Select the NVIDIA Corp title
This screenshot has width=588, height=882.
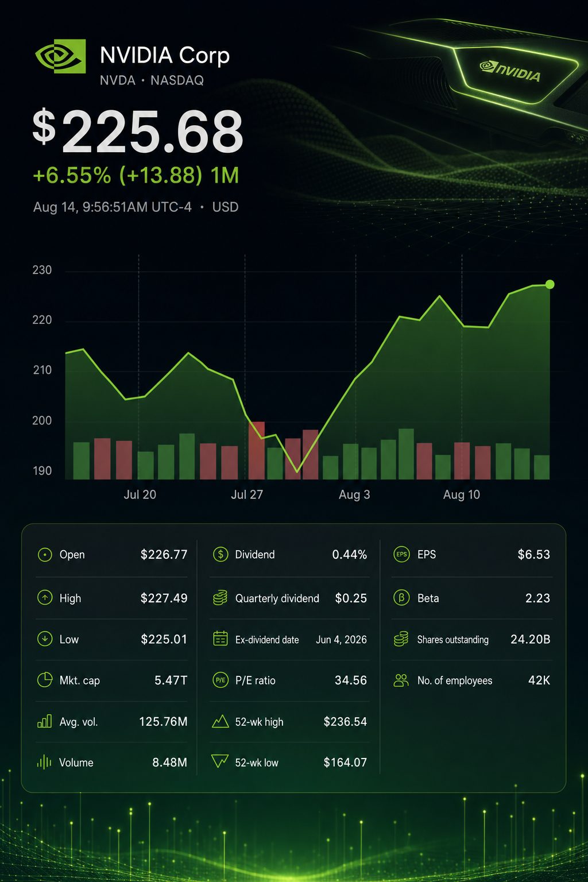pos(165,56)
